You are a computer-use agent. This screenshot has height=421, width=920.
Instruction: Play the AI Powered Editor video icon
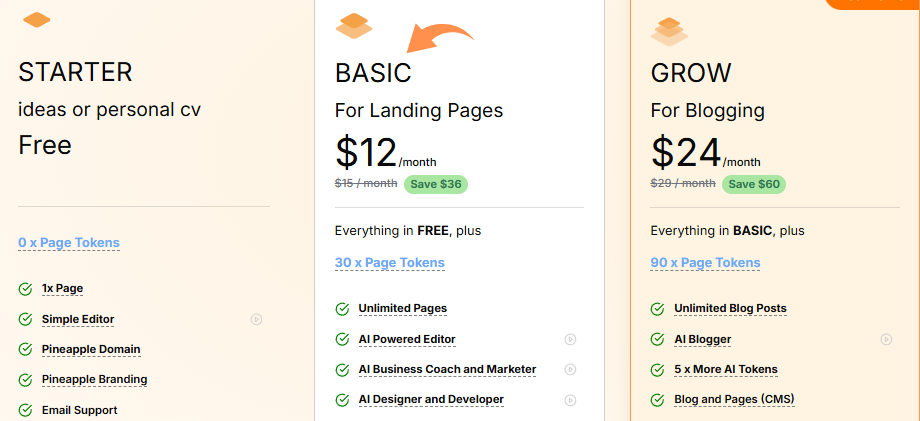pos(570,340)
